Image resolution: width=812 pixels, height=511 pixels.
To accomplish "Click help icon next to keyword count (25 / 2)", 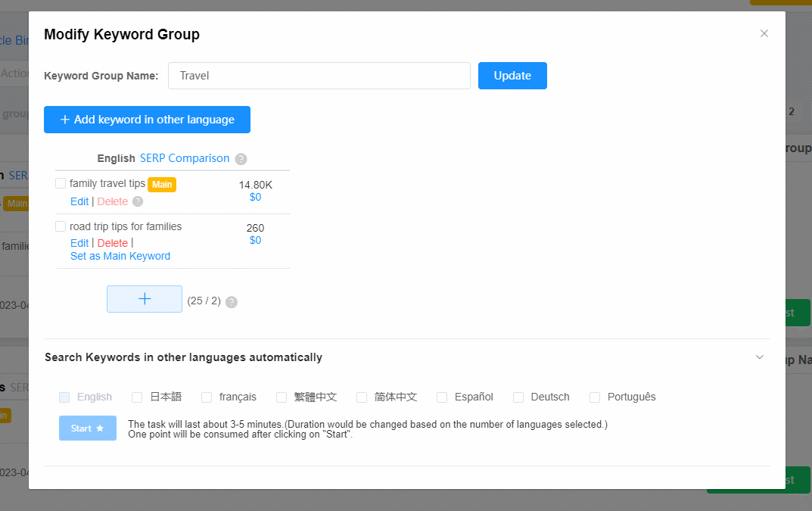I will click(x=232, y=302).
